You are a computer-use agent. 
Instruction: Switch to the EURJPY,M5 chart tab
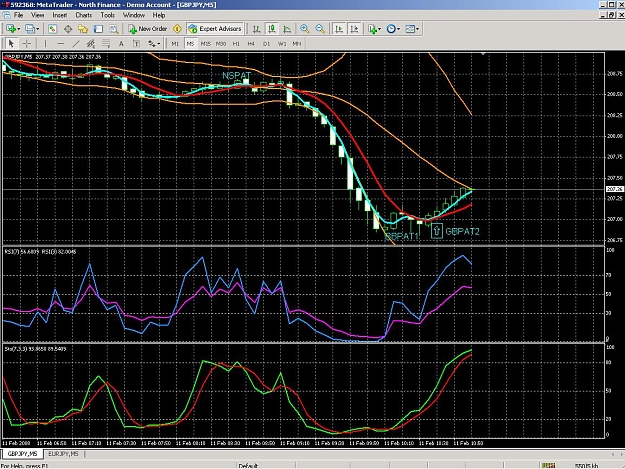[x=63, y=454]
